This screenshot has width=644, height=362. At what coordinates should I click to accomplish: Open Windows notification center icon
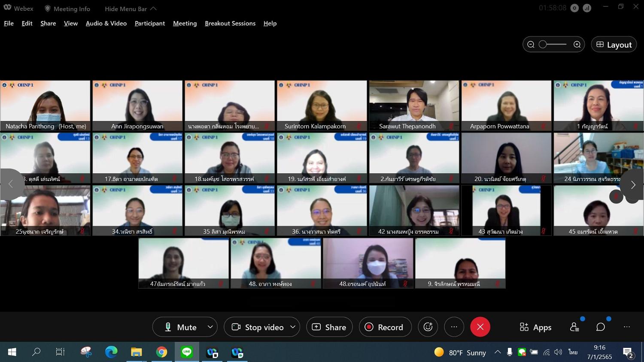pos(629,353)
